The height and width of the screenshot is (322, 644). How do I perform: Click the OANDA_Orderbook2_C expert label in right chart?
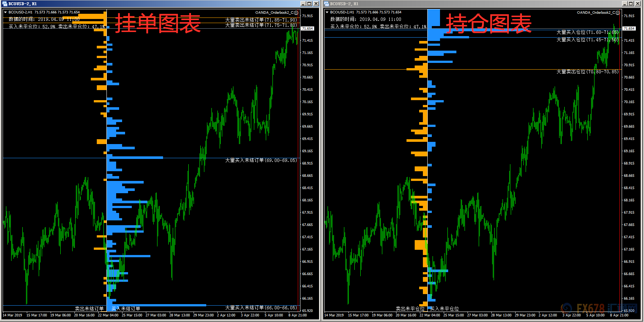[596, 13]
